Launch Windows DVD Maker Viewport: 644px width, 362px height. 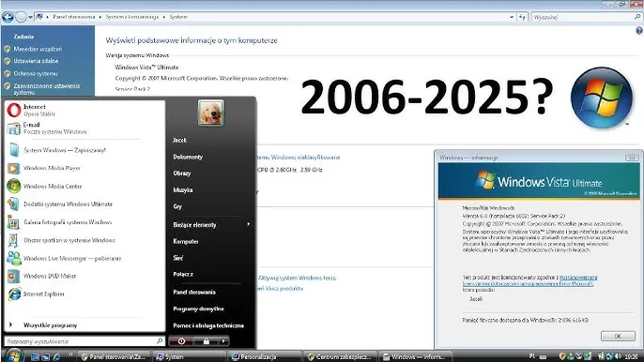[x=84, y=277]
